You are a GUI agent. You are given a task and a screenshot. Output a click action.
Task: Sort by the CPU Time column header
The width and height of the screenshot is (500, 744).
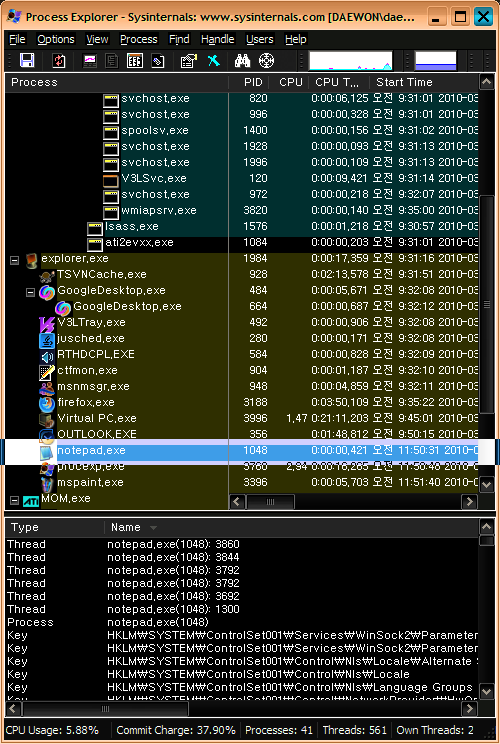(x=340, y=82)
